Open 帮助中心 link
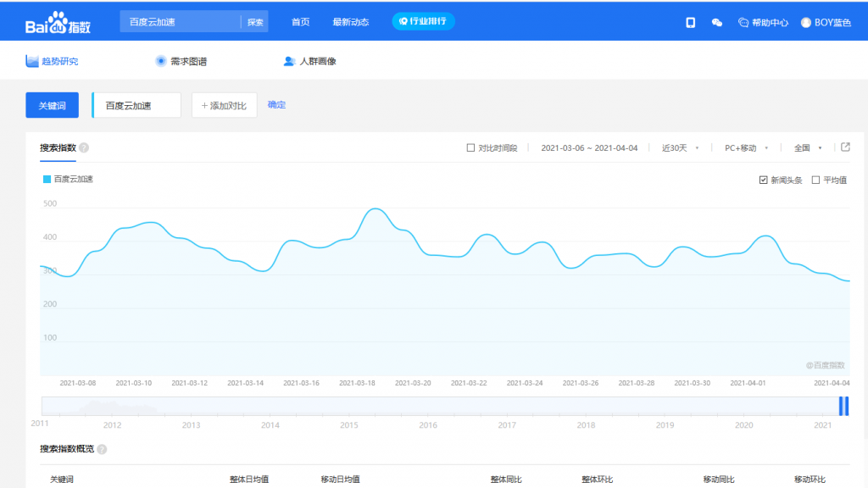868x488 pixels. click(770, 23)
